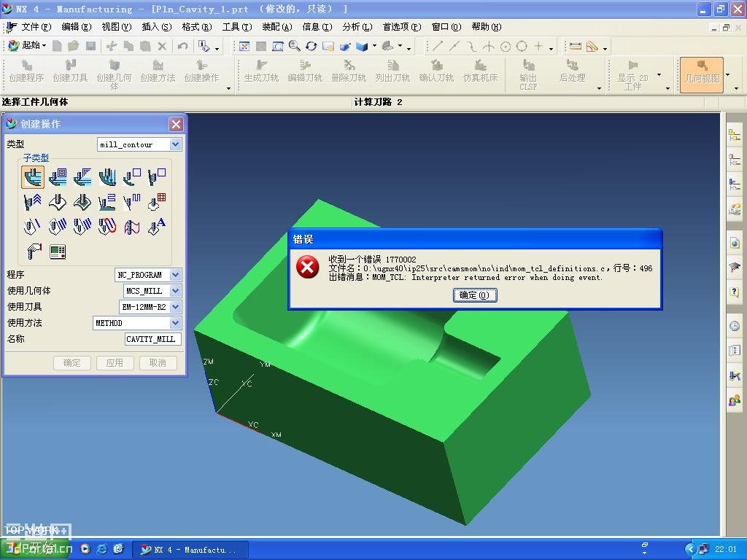747x560 pixels.
Task: Click the 几何视图 toolbar button
Action: click(702, 75)
